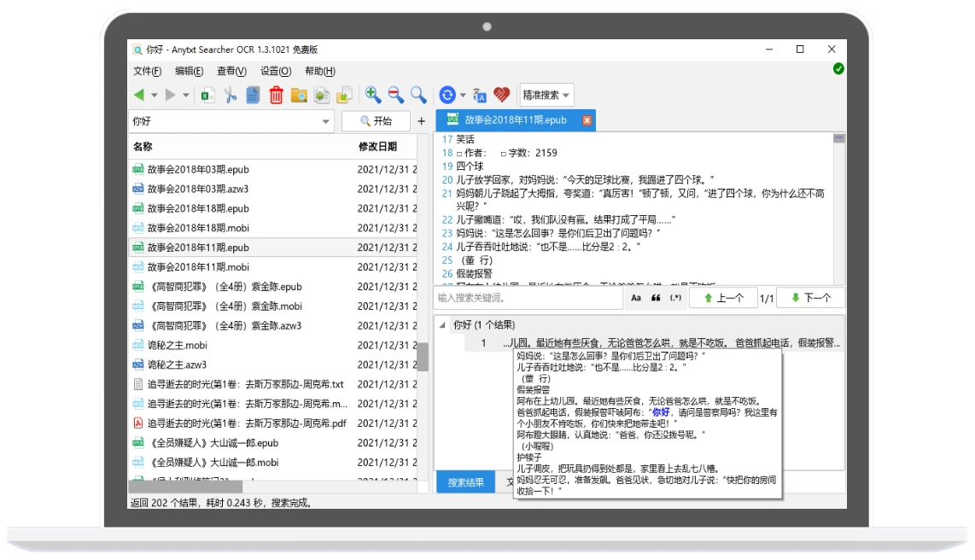The width and height of the screenshot is (975, 560).
Task: Open the 设置 menu
Action: [x=274, y=71]
